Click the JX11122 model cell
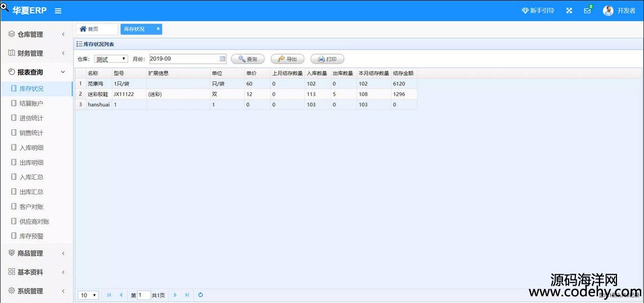The width and height of the screenshot is (644, 303). tap(129, 94)
